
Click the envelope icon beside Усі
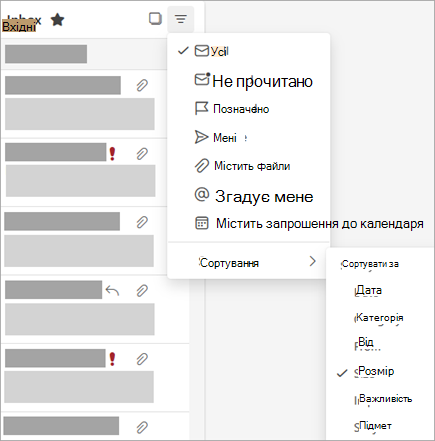coord(202,51)
